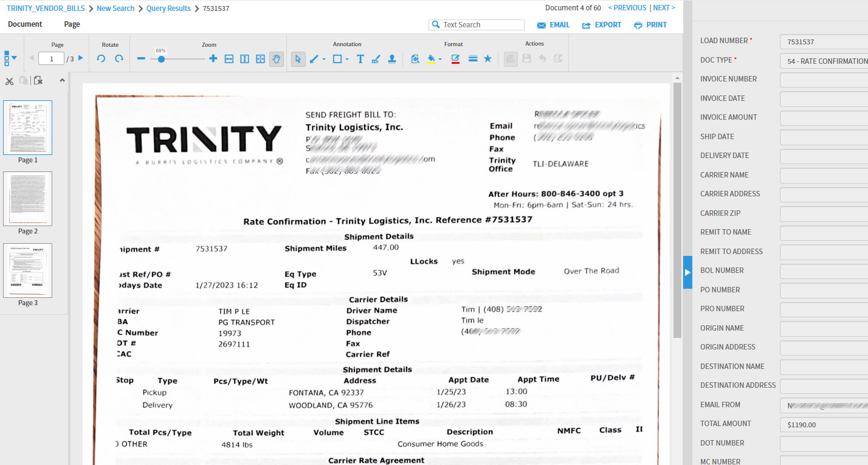Click the paste pages icon
This screenshot has height=465, width=868.
24,81
